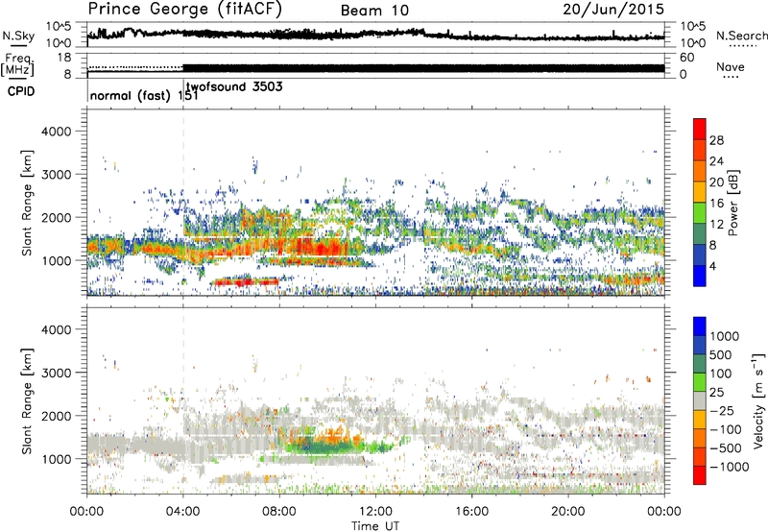Click the 'Time UT' axis label
Image resolution: width=768 pixels, height=532 pixels.
[x=375, y=526]
